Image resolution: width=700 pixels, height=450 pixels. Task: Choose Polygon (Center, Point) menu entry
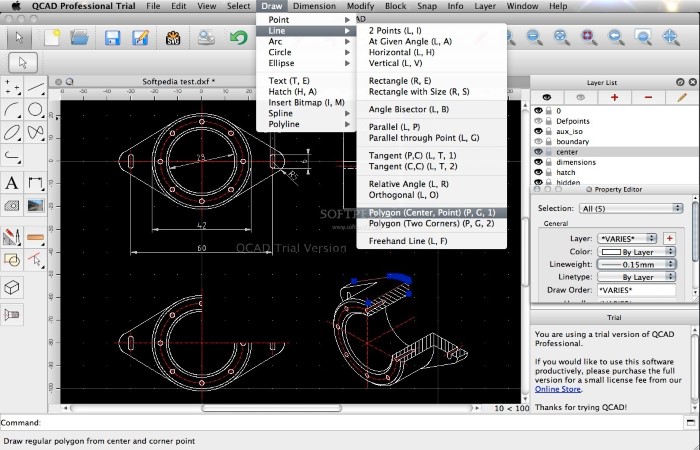click(x=432, y=212)
